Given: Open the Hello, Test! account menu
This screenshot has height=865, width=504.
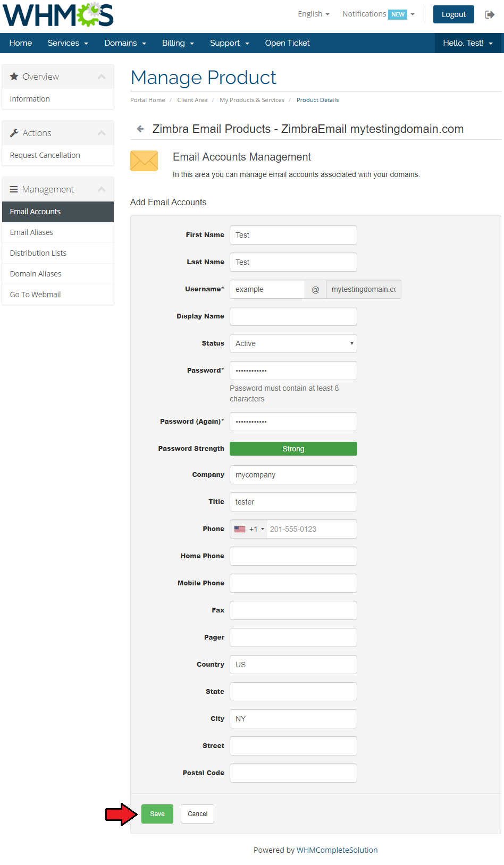Looking at the screenshot, I should click(468, 43).
